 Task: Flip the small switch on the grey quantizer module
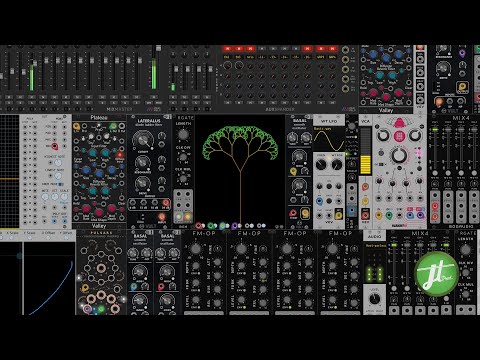[60, 184]
